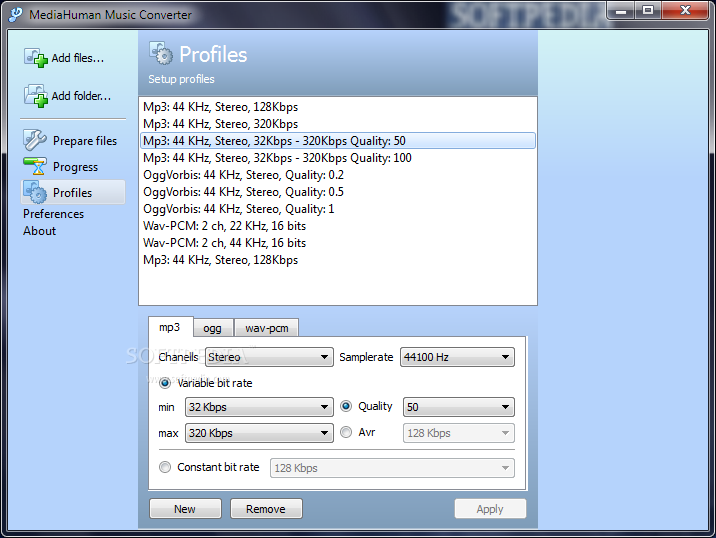Image resolution: width=716 pixels, height=538 pixels.
Task: Click the Progress hourglass icon
Action: (35, 166)
